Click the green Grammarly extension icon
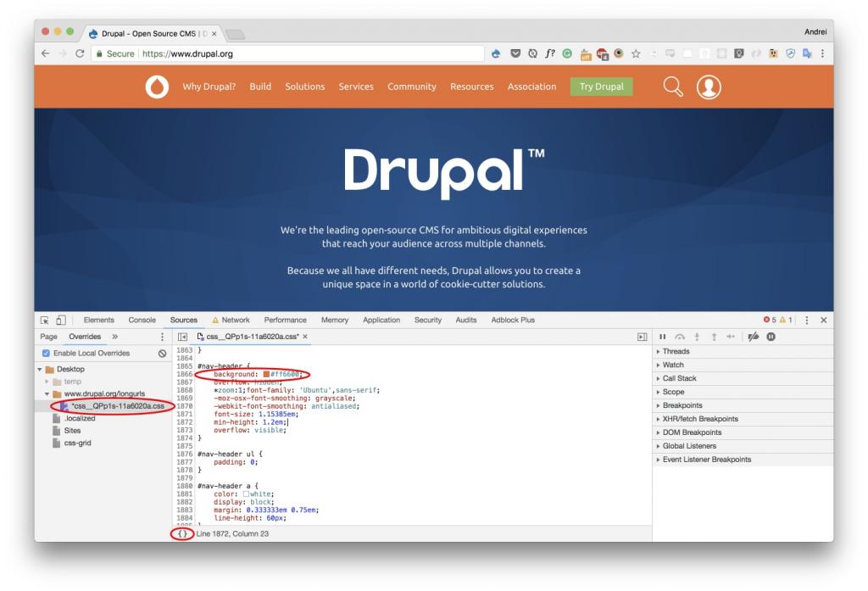Screen dimensions: 868x591 click(x=567, y=53)
